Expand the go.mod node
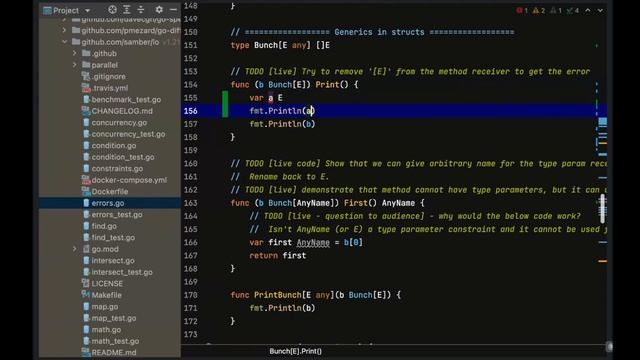The width and height of the screenshot is (640, 360). (x=74, y=249)
